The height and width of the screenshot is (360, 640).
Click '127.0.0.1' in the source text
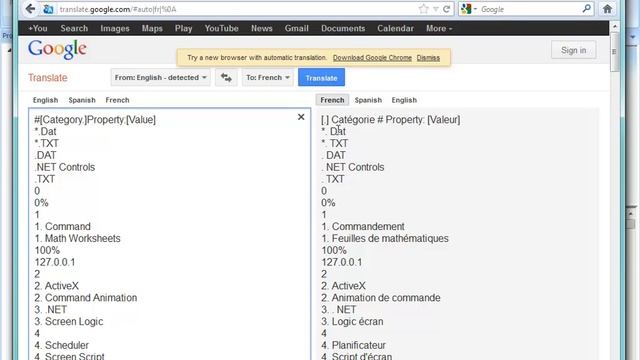(x=55, y=262)
